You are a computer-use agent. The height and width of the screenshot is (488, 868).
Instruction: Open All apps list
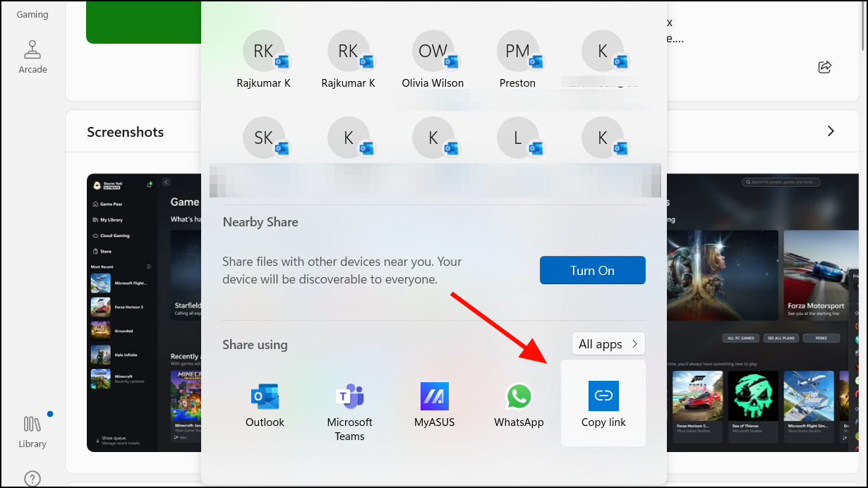(x=608, y=344)
